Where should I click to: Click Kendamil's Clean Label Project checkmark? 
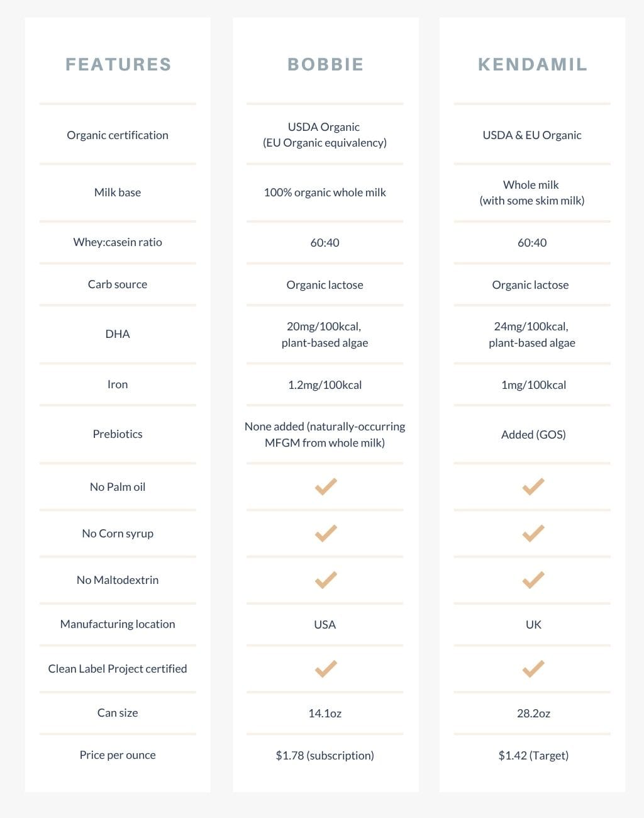click(x=533, y=668)
